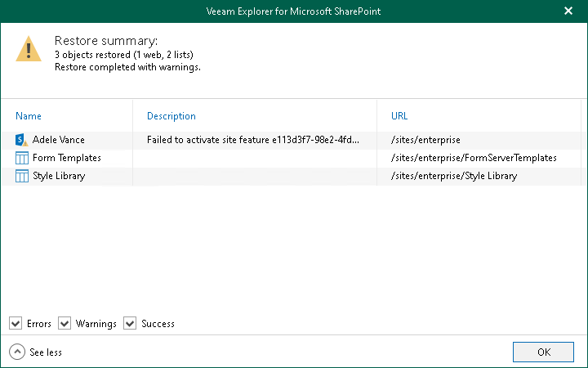Uncheck the Errors filter checkbox
This screenshot has width=588, height=368.
16,324
